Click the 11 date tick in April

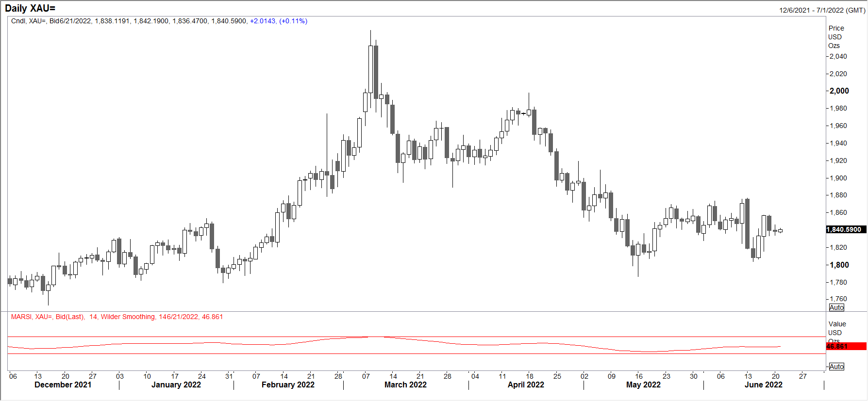click(x=502, y=376)
